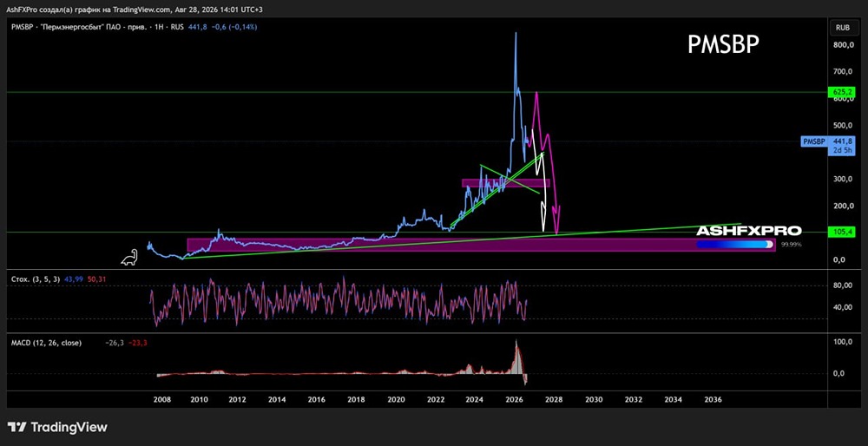Open the MACD (12, 26, close) legend
The image size is (868, 446).
[x=47, y=343]
